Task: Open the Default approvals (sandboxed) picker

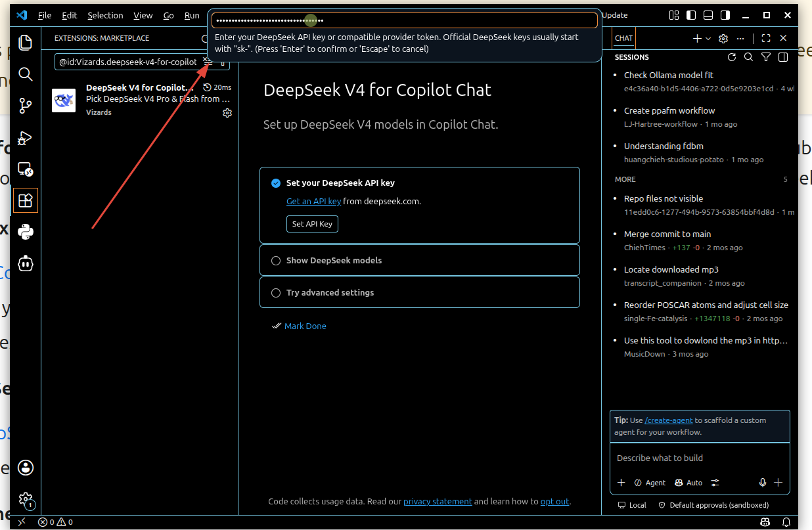Action: [x=713, y=505]
